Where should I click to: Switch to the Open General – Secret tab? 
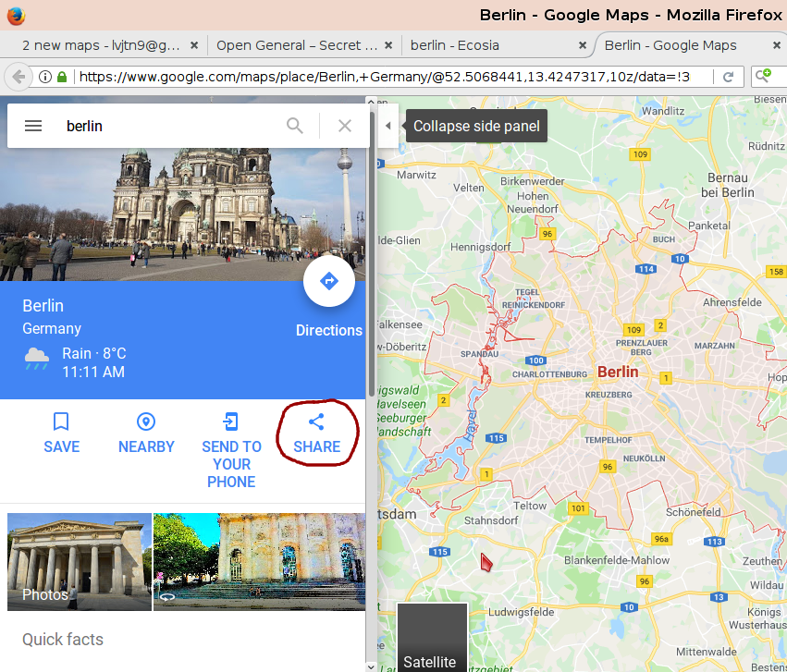(297, 45)
